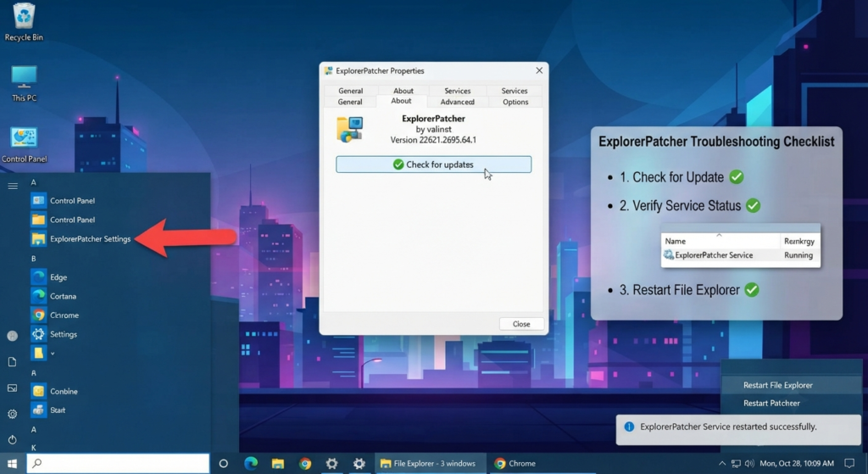868x474 pixels.
Task: Choose Restart Patcheer from context menu
Action: click(x=771, y=403)
